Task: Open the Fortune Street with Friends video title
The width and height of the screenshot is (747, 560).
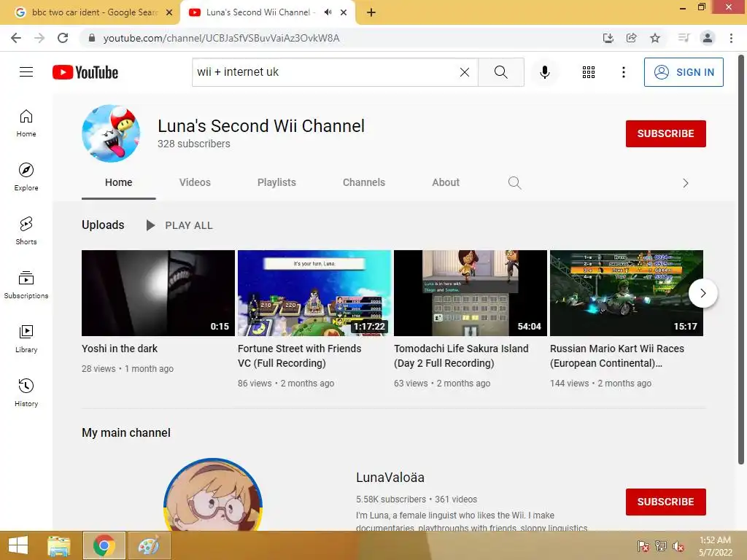Action: [300, 356]
